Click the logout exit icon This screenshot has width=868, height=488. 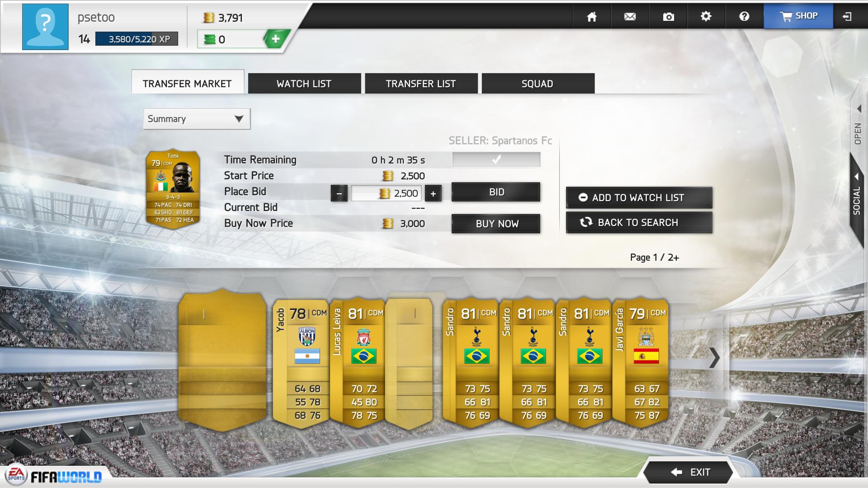click(847, 17)
